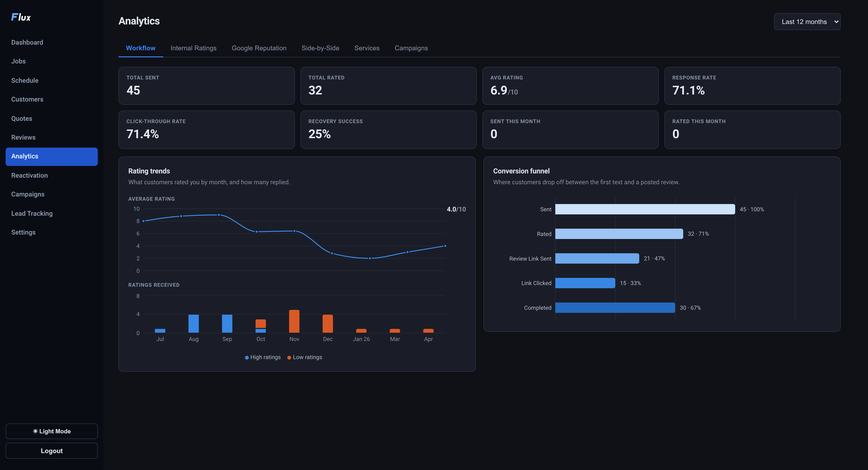The width and height of the screenshot is (868, 470).
Task: Click the '32 · 71%' funnel label
Action: [698, 234]
